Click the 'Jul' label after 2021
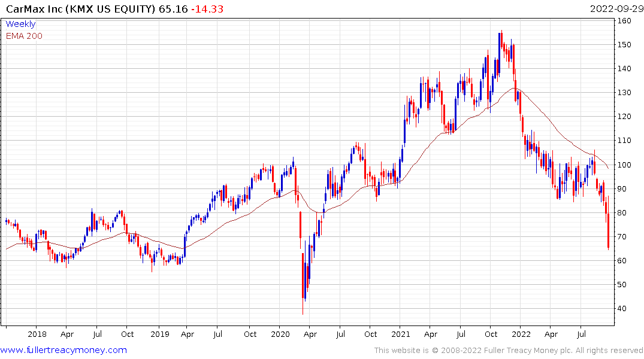 pyautogui.click(x=461, y=334)
